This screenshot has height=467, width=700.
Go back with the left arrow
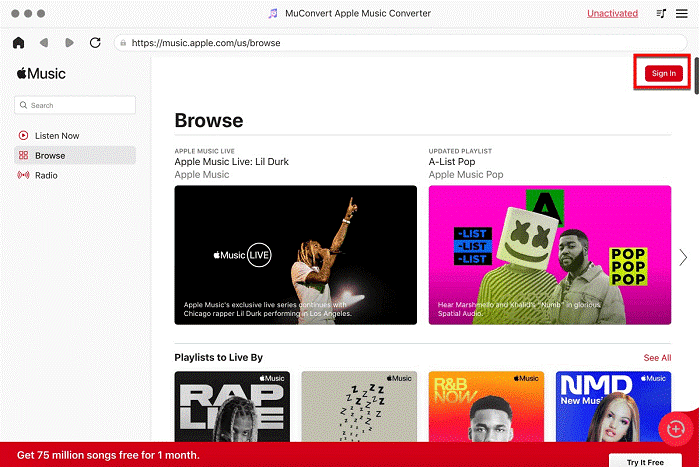pos(44,43)
